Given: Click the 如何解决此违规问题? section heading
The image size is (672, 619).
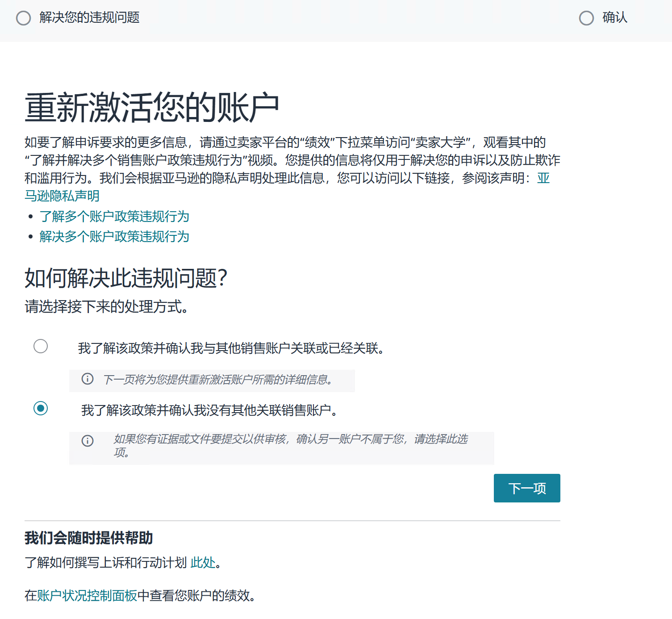Looking at the screenshot, I should [126, 278].
